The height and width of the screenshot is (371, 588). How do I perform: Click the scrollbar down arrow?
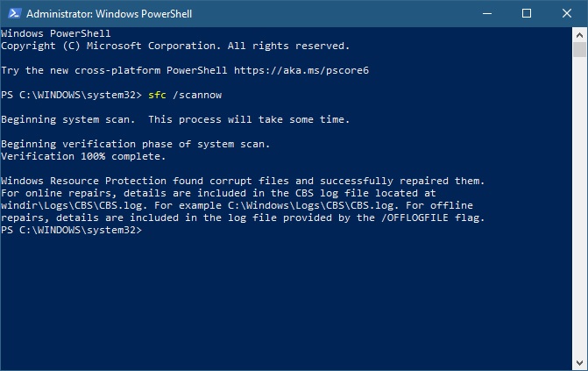point(579,363)
